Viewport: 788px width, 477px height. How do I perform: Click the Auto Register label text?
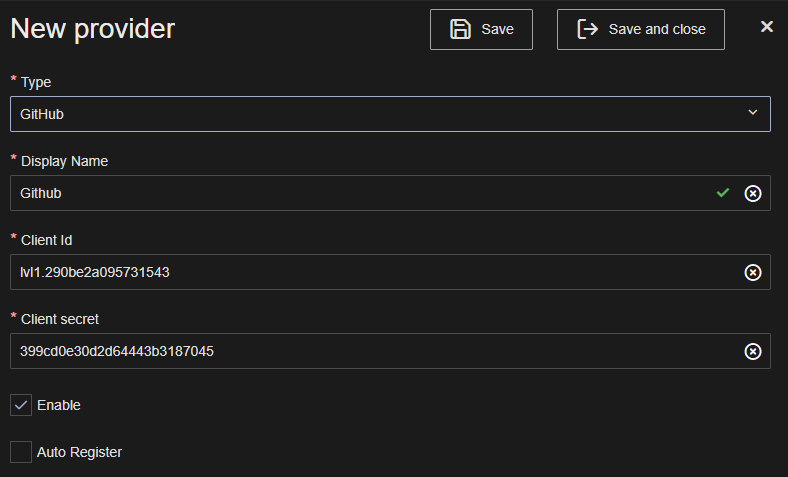[x=79, y=452]
